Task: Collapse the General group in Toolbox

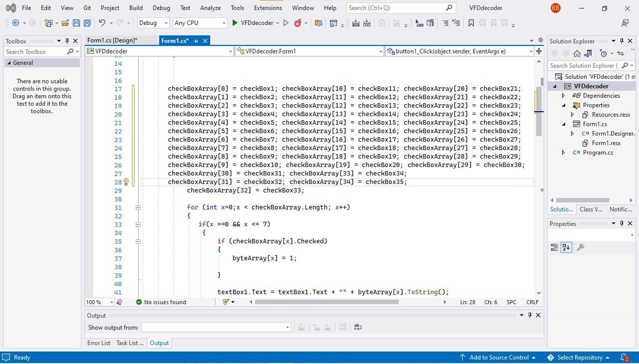Action: pos(8,63)
